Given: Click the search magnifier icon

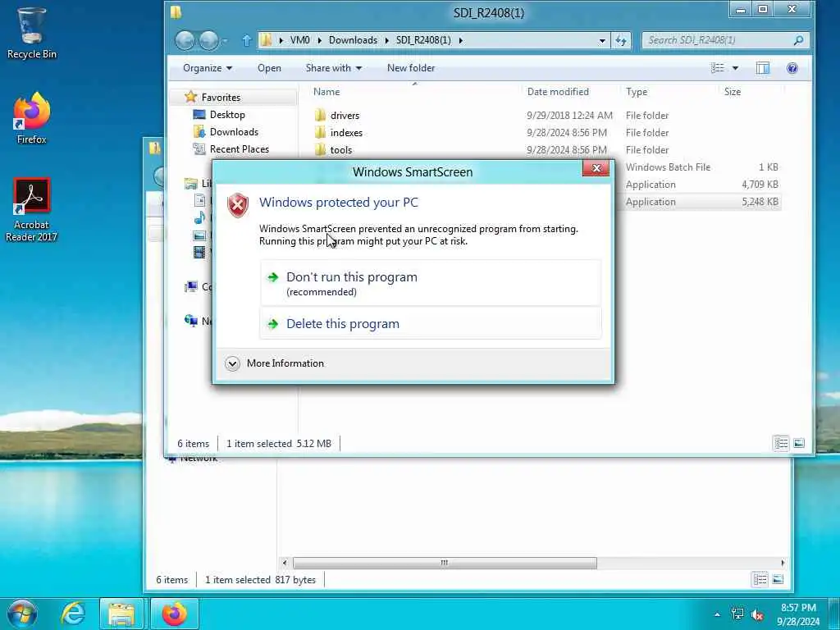Looking at the screenshot, I should 798,40.
